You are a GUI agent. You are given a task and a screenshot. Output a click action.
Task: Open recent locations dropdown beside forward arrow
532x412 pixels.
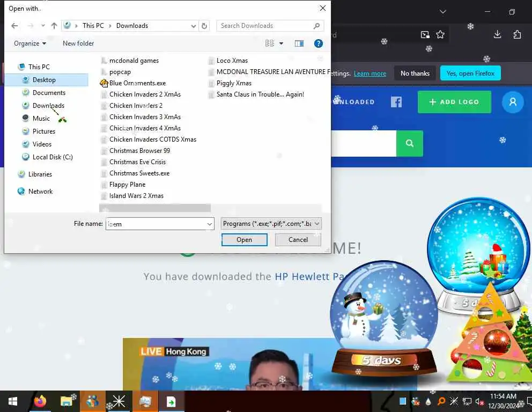click(43, 26)
